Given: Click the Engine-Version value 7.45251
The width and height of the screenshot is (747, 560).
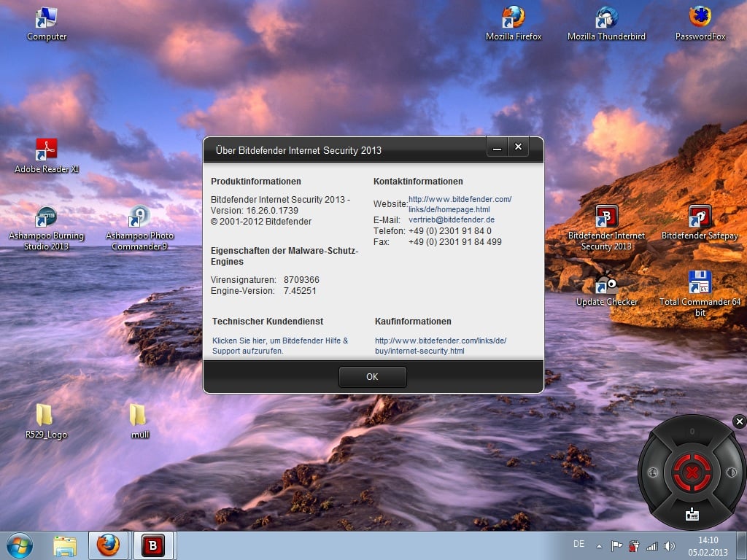Looking at the screenshot, I should 300,291.
